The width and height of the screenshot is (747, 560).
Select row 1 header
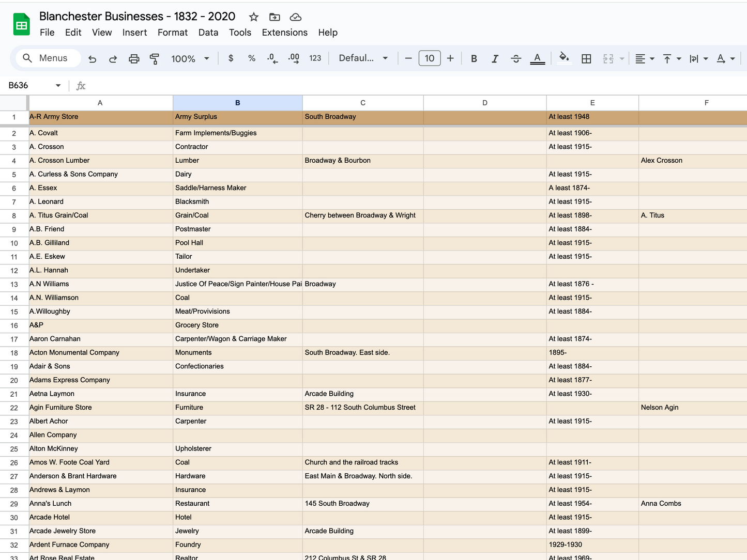pyautogui.click(x=14, y=117)
